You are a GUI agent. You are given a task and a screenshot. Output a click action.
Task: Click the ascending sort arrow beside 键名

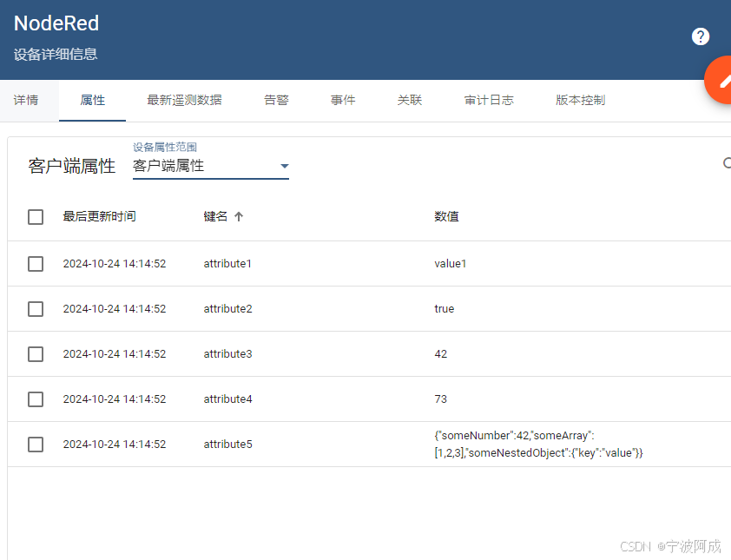(239, 216)
